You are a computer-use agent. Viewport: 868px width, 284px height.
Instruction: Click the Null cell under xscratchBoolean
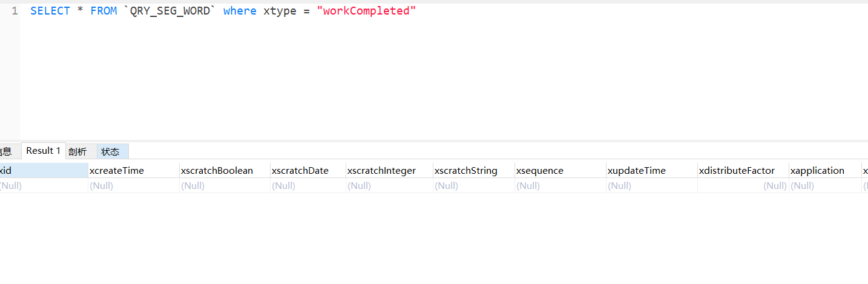coord(224,186)
